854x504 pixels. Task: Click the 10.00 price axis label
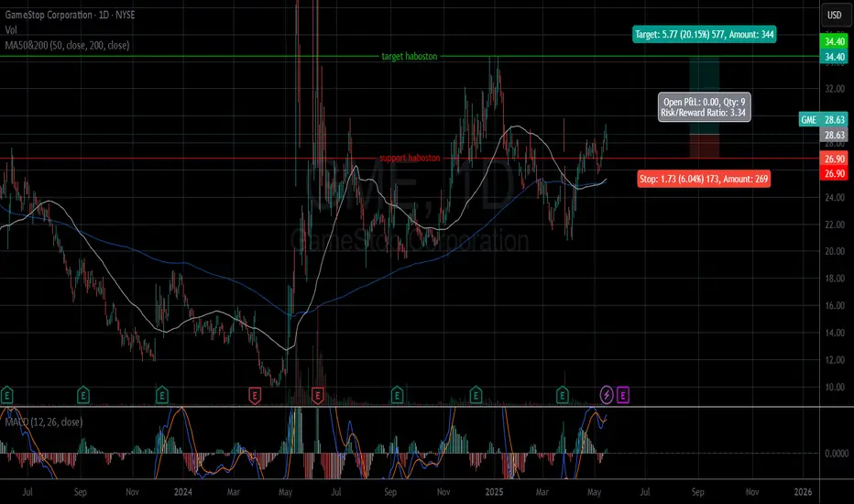click(x=835, y=388)
